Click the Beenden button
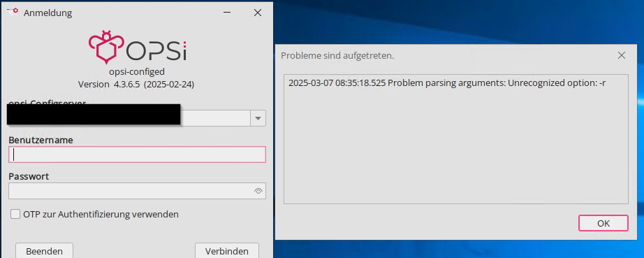The height and width of the screenshot is (258, 644). [x=45, y=250]
